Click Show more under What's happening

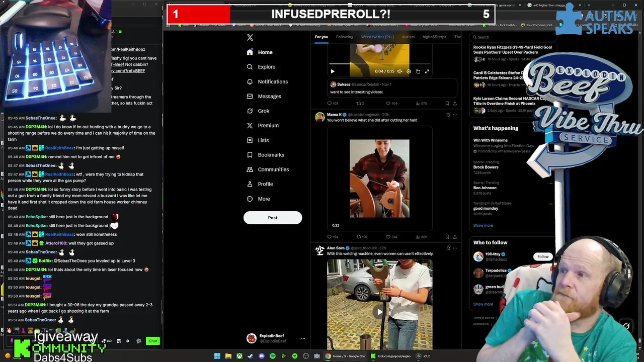[483, 225]
